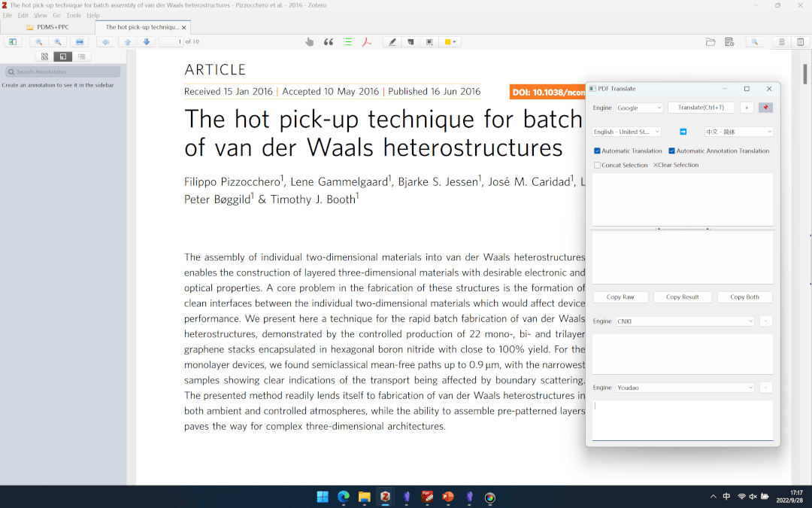Screen dimensions: 812x508
Task: Toggle the item info pane icon
Action: pos(781,42)
